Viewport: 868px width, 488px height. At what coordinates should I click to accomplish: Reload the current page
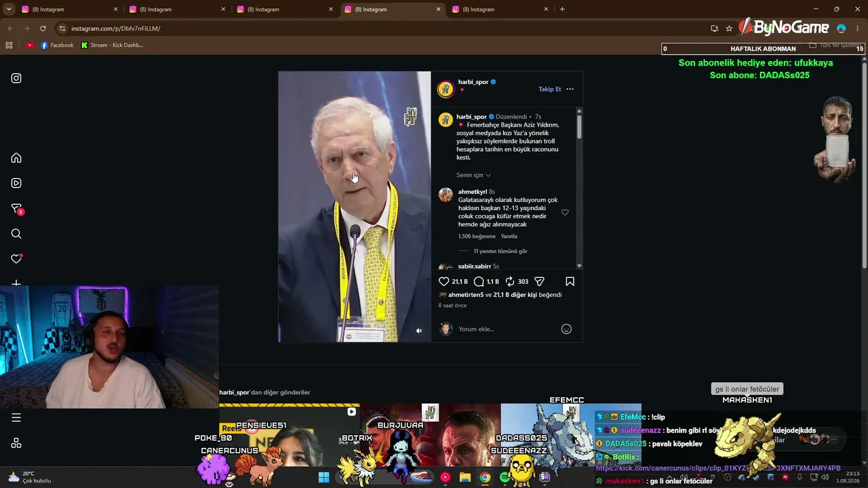(43, 28)
